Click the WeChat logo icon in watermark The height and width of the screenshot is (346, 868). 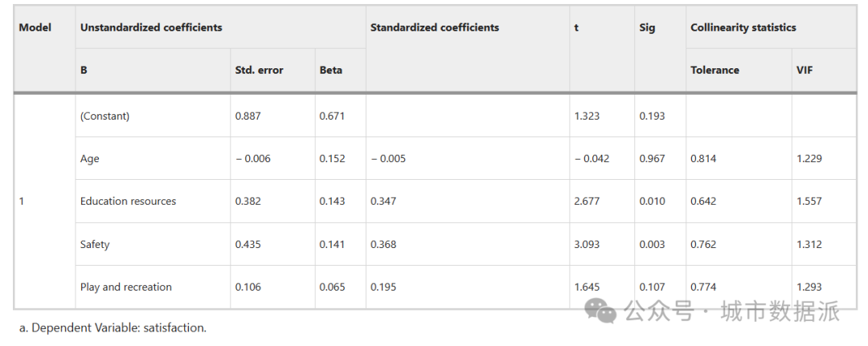click(600, 311)
